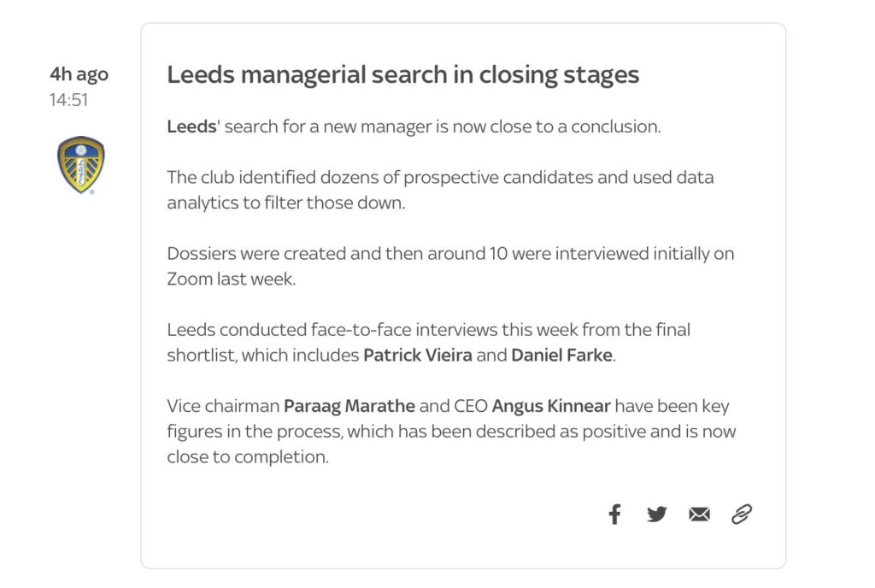
Task: Click the Leeds United club crest
Action: pyautogui.click(x=81, y=165)
